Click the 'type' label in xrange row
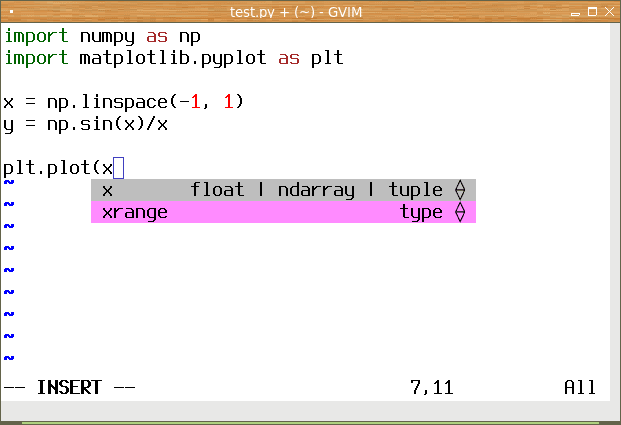621x425 pixels. (421, 212)
